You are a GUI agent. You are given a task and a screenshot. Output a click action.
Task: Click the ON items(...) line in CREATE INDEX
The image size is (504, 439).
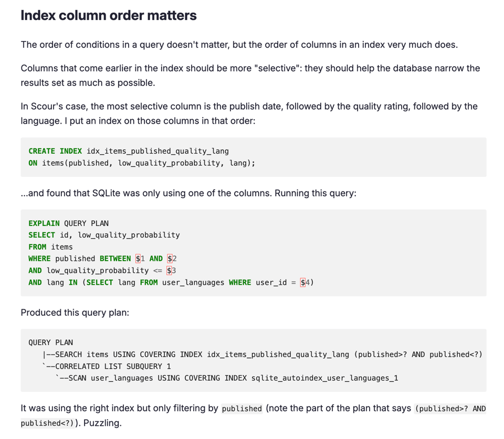[x=142, y=163]
